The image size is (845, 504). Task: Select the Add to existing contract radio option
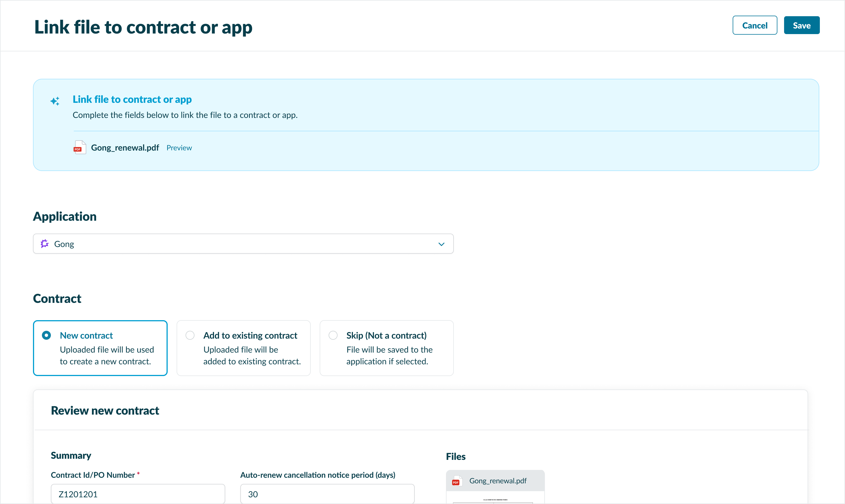point(190,335)
